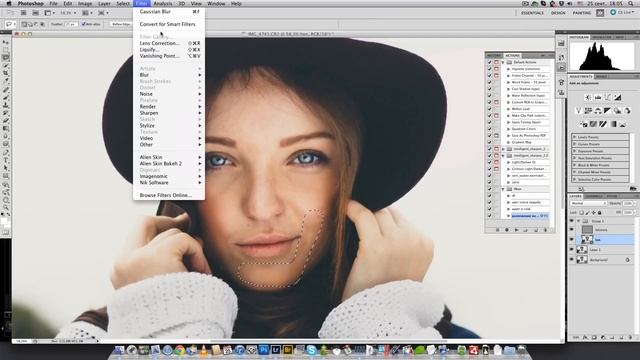Switch to the Painting workspace

click(x=582, y=13)
